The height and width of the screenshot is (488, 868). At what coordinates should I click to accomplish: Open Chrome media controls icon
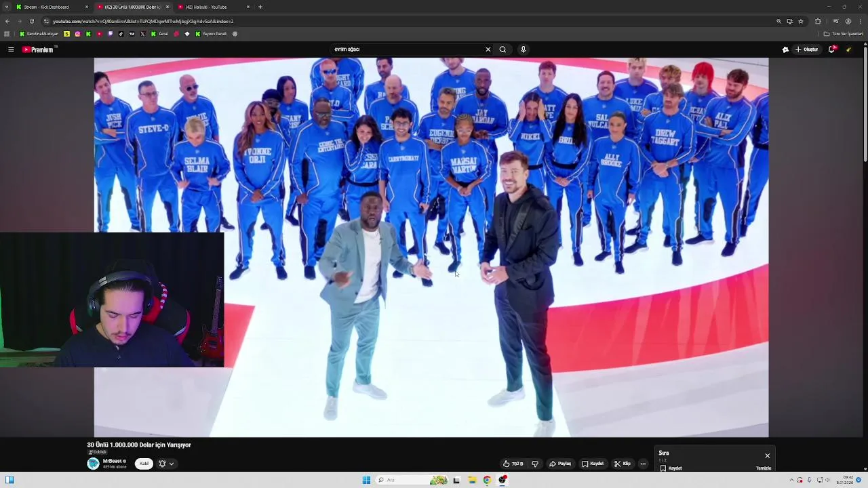click(x=835, y=21)
